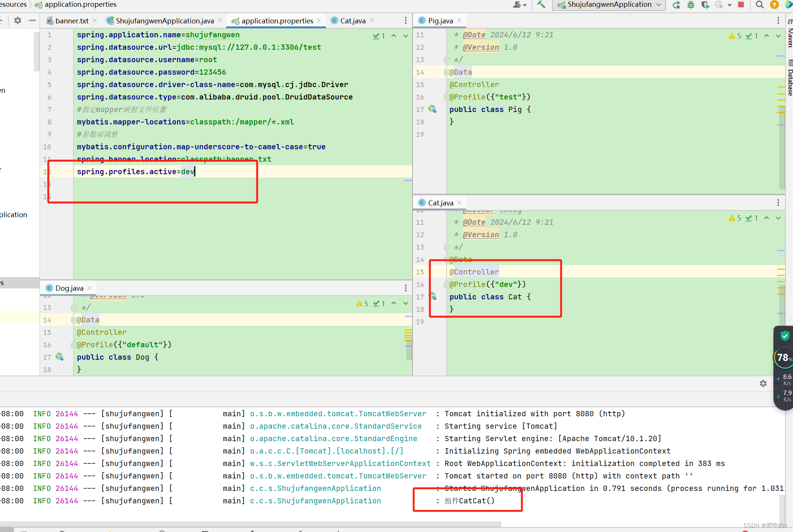The width and height of the screenshot is (793, 532).
Task: Click warnings indicator in bottom-right Cat.java editor
Action: click(735, 218)
